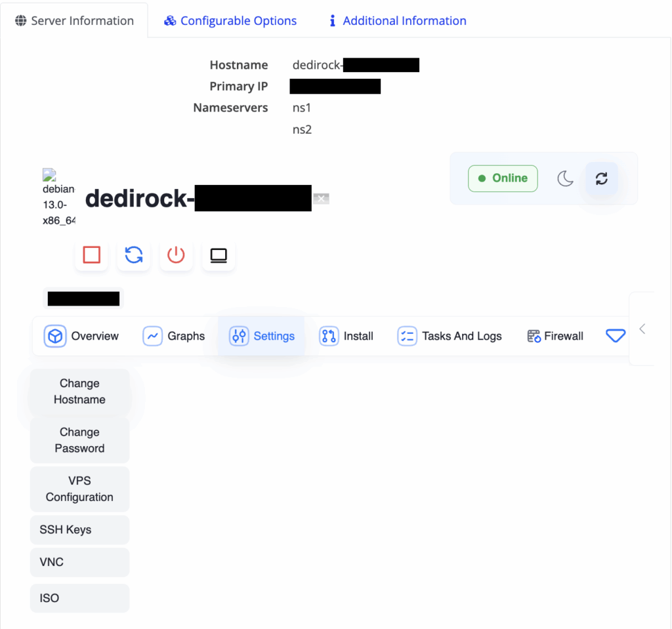
Task: Select the VPS stop icon
Action: (91, 254)
